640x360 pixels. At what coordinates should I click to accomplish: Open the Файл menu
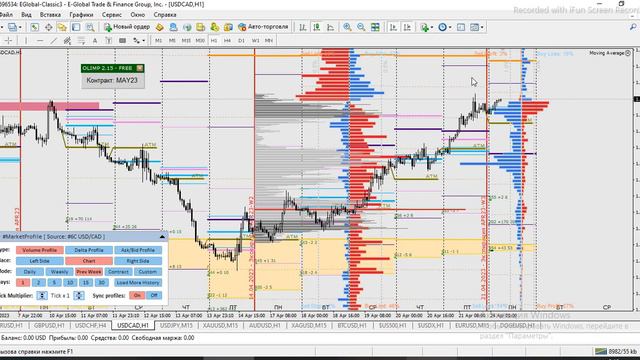(6, 15)
